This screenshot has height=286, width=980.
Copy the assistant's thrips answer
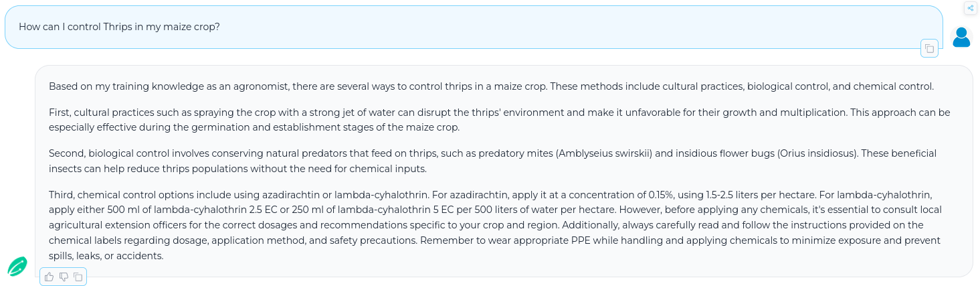(78, 277)
